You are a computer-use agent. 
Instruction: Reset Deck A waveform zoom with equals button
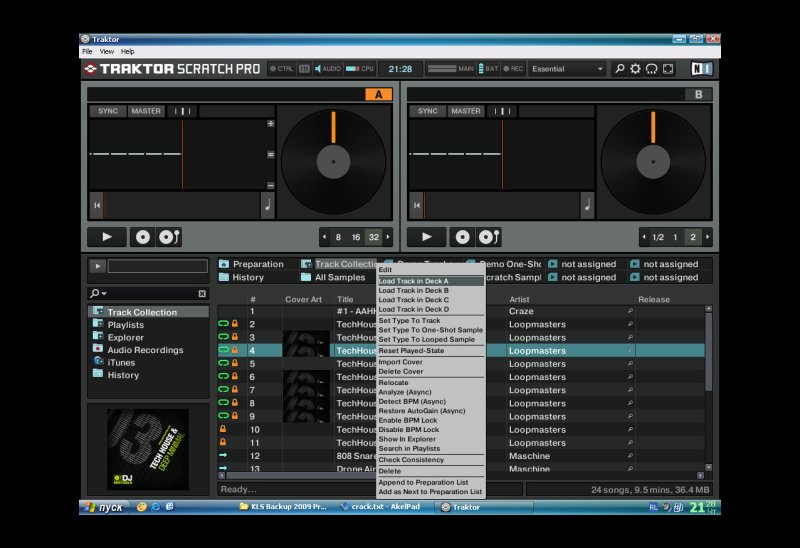pyautogui.click(x=270, y=155)
